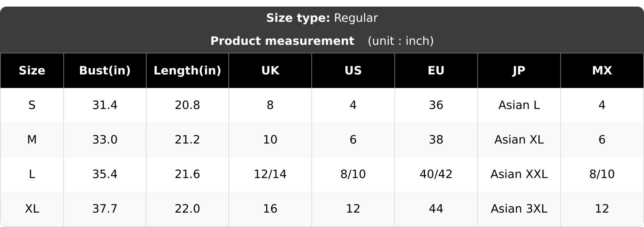Select the size XL row label

32,209
